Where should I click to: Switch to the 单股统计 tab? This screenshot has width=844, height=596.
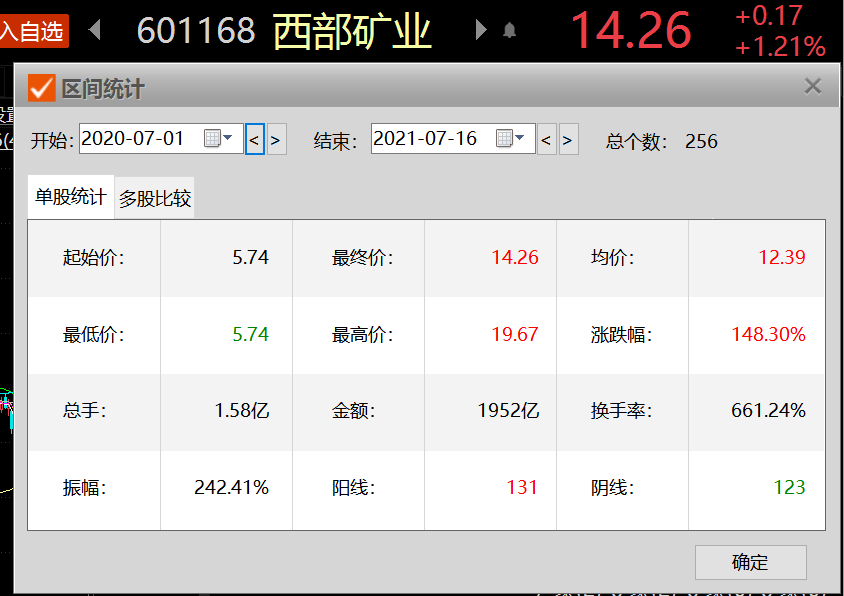click(x=70, y=197)
